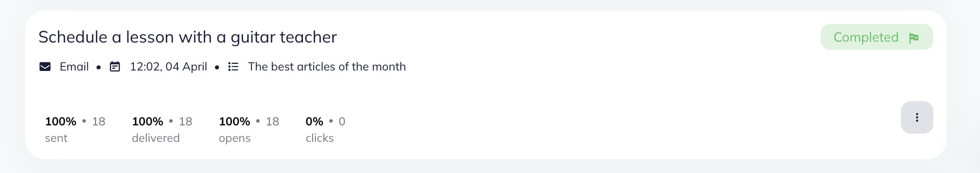Open the three-dot options menu
Viewport: 980px width, 173px height.
coord(916,117)
